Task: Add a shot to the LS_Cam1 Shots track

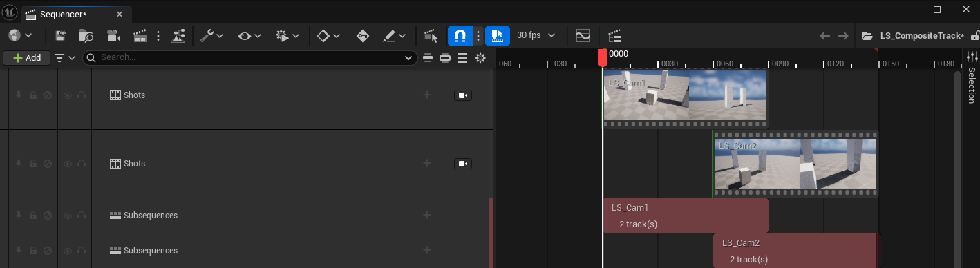Action: click(x=427, y=95)
